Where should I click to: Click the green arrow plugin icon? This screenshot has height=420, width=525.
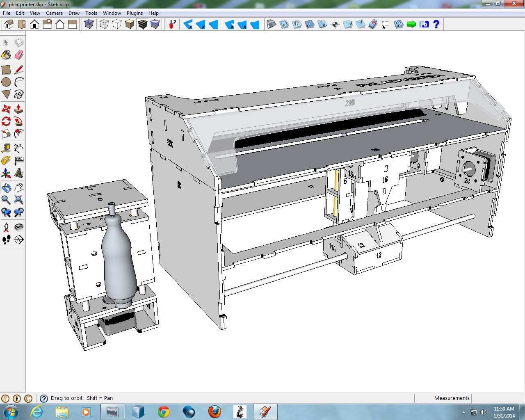[x=411, y=25]
